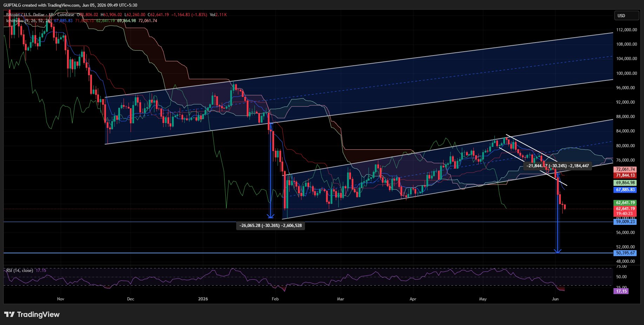Click the 59,009.23 horizontal line price tag
644x325 pixels.
625,222
